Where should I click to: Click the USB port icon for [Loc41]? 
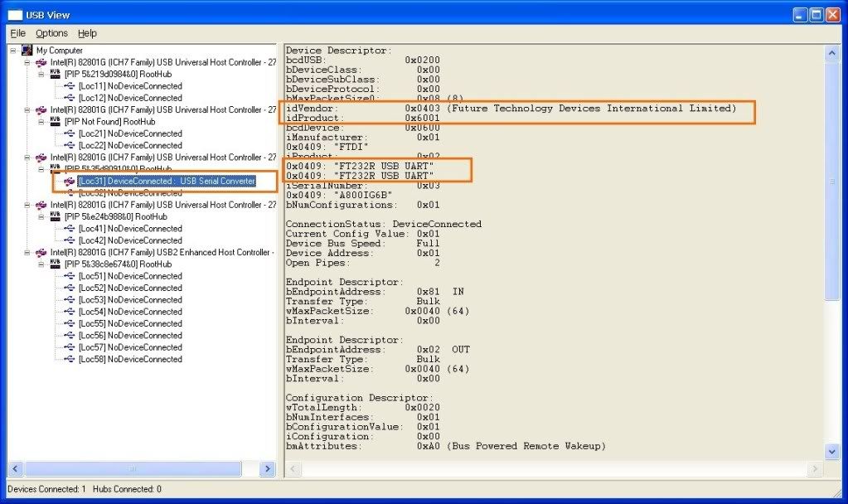pos(70,229)
